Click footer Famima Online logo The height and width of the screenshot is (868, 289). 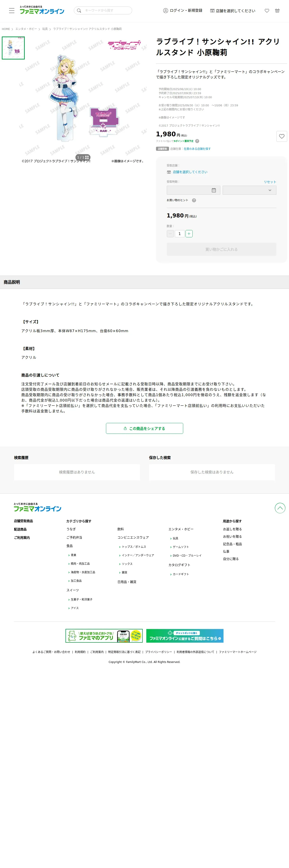point(37,507)
